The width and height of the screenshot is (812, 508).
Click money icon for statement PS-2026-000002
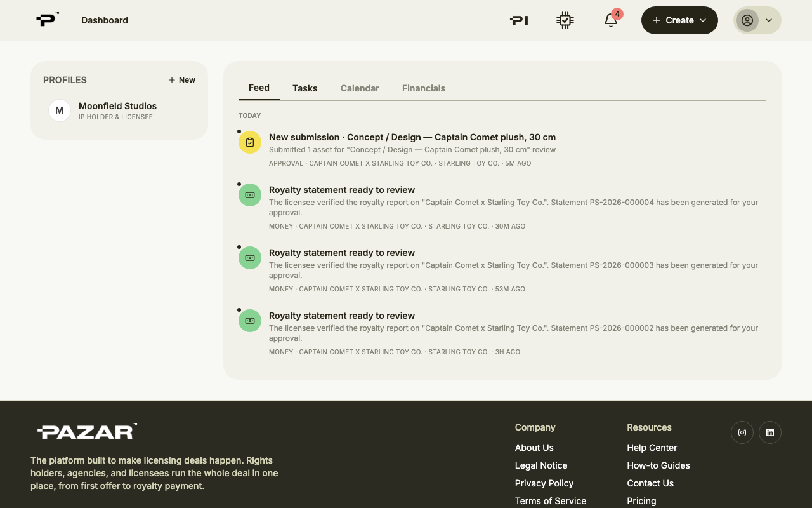coord(250,321)
